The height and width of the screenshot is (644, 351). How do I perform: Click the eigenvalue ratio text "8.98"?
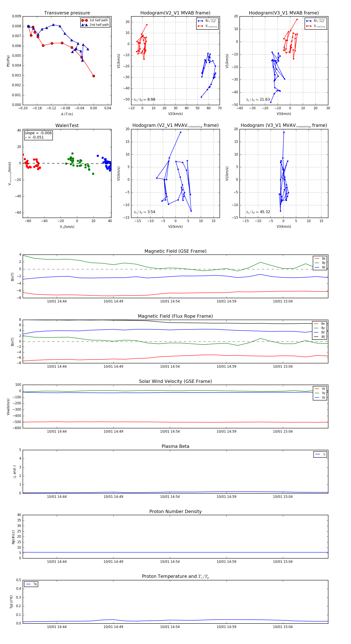151,100
